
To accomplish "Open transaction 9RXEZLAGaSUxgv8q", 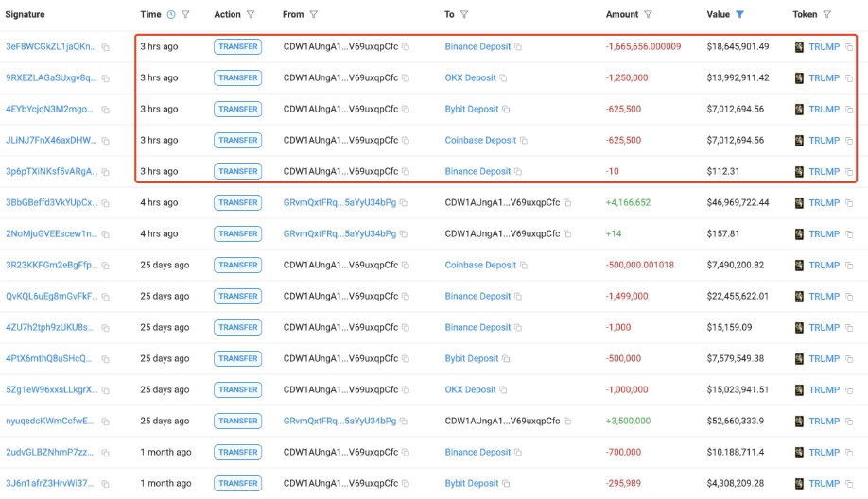I will click(x=50, y=78).
